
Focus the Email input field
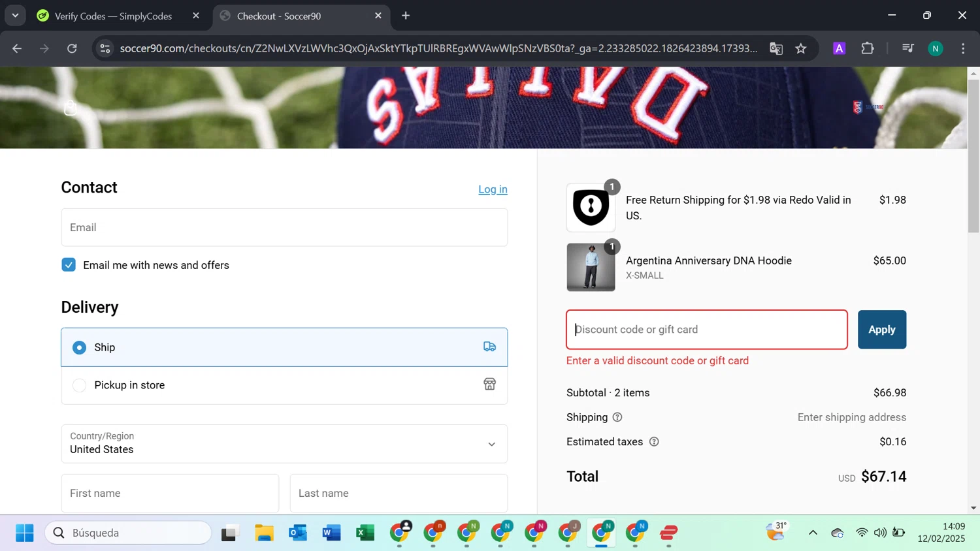[x=284, y=227]
